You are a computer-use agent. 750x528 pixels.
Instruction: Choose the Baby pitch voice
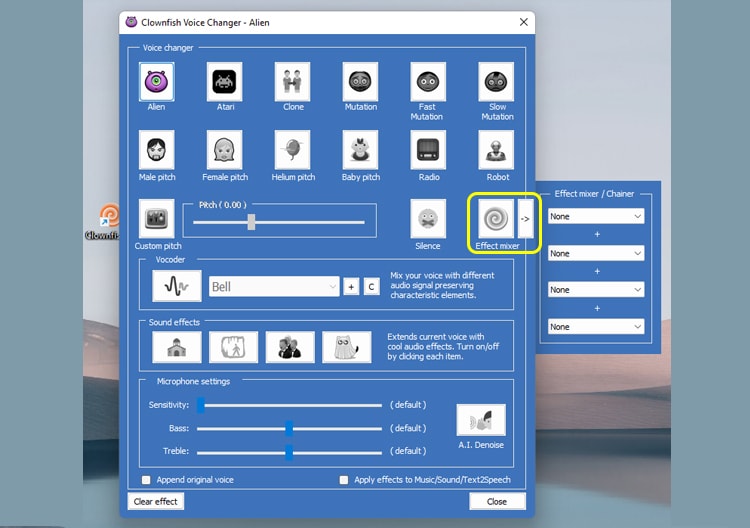coord(360,150)
